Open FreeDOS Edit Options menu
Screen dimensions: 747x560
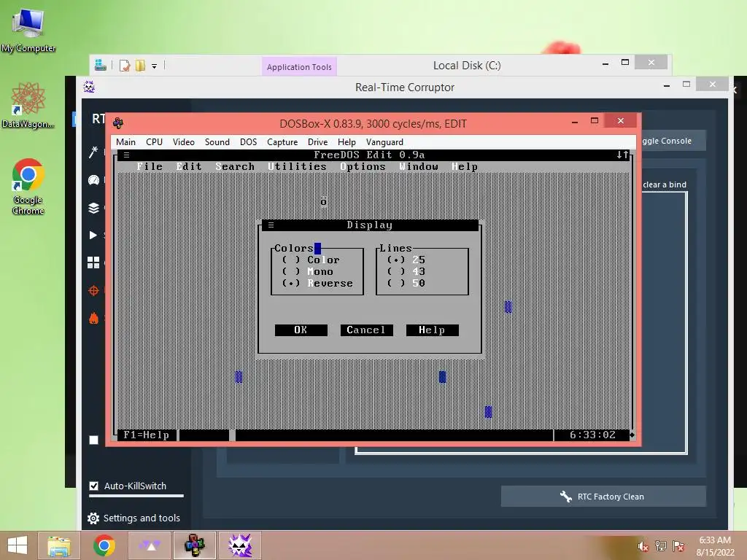(363, 167)
